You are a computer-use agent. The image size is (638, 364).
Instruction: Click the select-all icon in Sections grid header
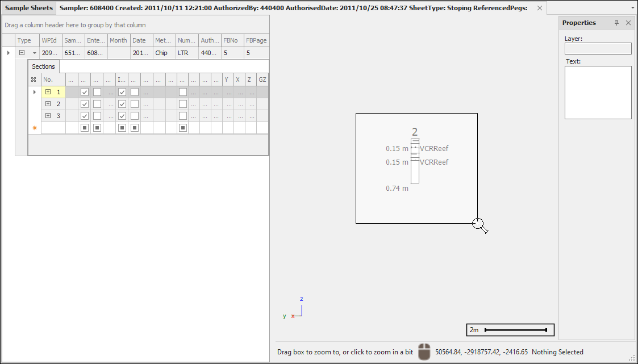tap(35, 80)
